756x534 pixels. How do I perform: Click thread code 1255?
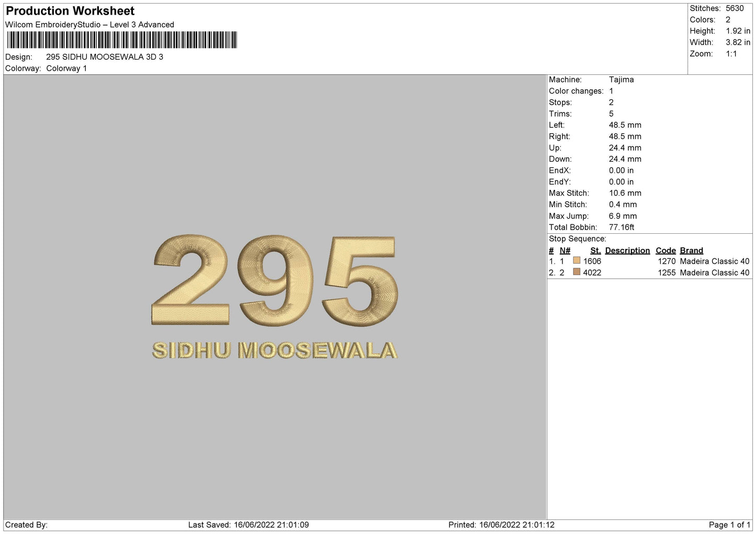667,273
